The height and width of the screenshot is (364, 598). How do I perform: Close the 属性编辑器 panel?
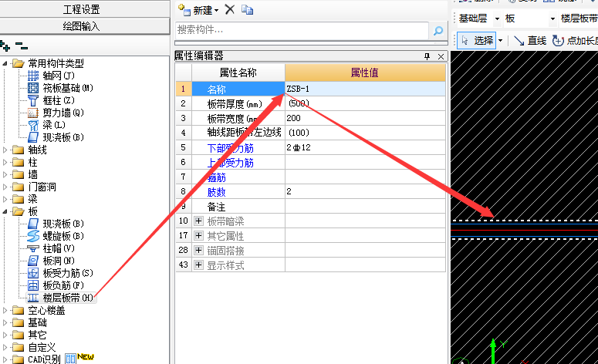tap(441, 56)
